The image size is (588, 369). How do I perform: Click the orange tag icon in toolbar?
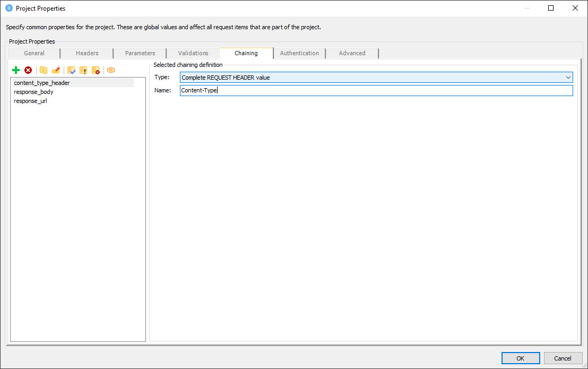(111, 70)
